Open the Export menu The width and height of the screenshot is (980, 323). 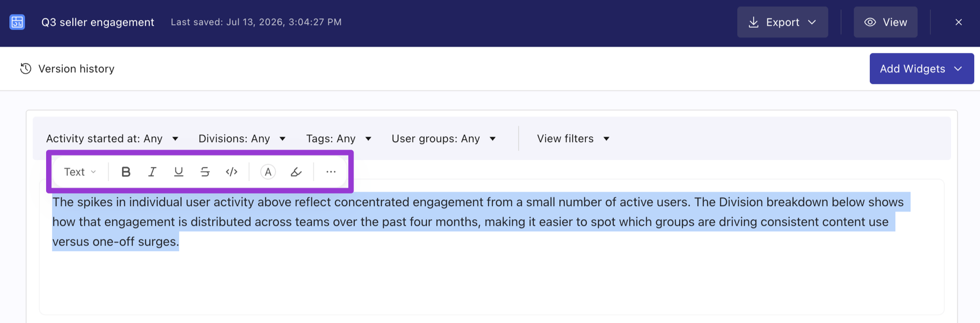pos(782,22)
